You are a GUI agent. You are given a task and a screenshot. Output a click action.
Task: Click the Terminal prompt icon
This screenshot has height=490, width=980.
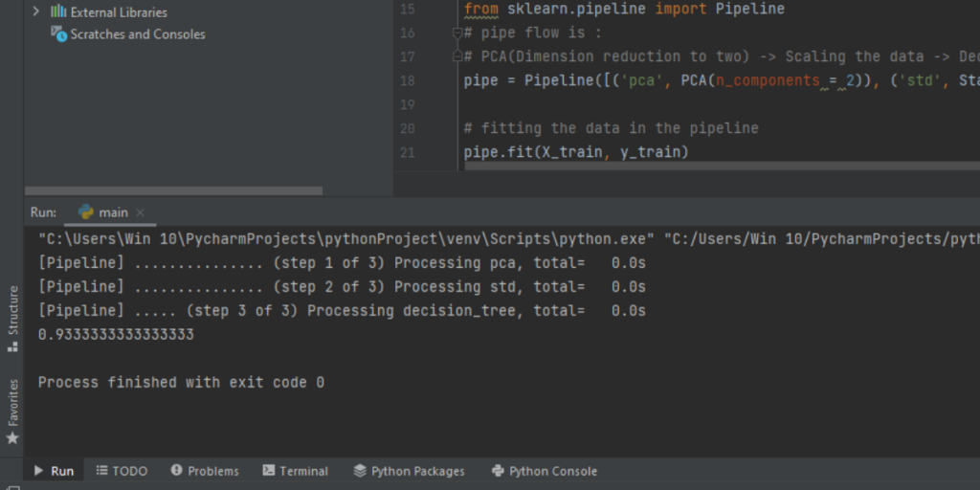[x=269, y=471]
